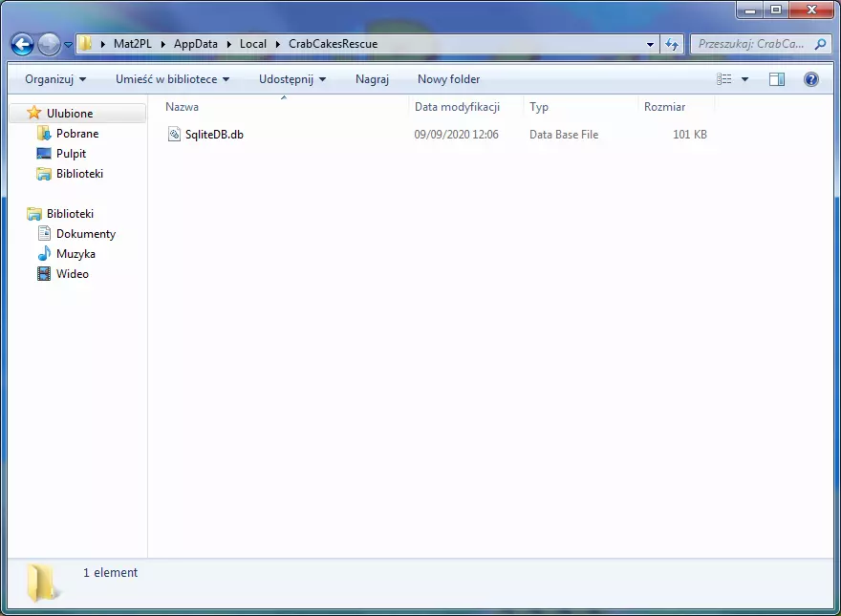Create a folder with Nowy folder
Screen dimensions: 841x616
tap(449, 79)
